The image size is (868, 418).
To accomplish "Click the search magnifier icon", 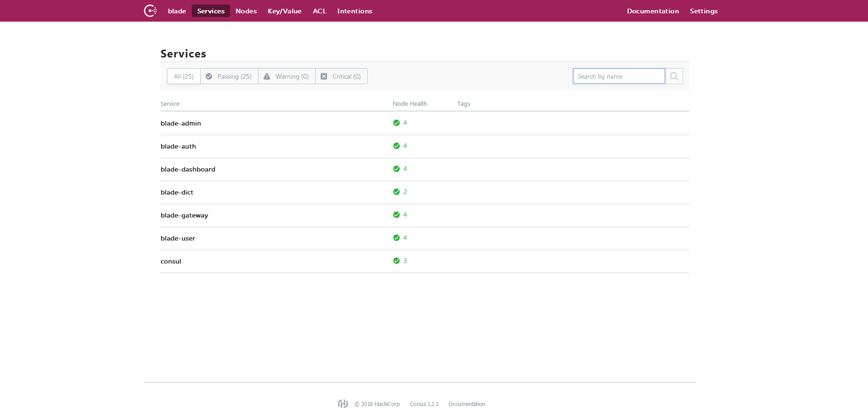I will coord(674,76).
